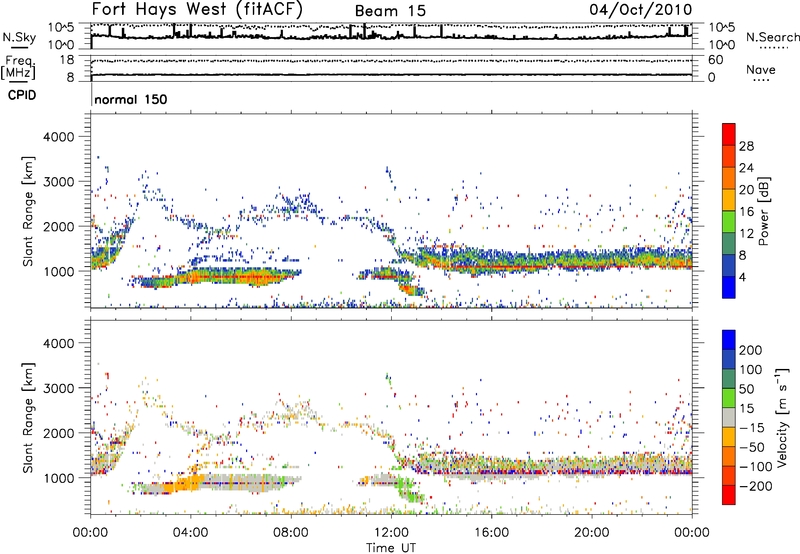Click the right "10^0" noise axis label
This screenshot has width=800, height=554.
coord(721,45)
